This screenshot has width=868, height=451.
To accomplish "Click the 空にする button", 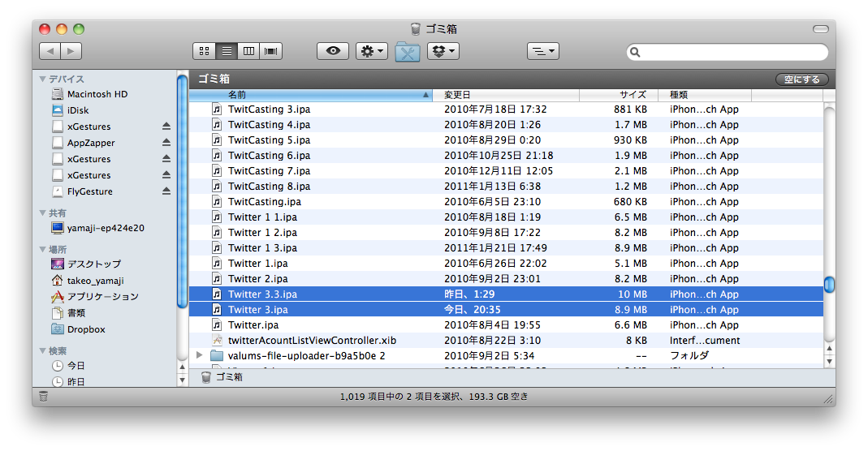I will pyautogui.click(x=801, y=79).
